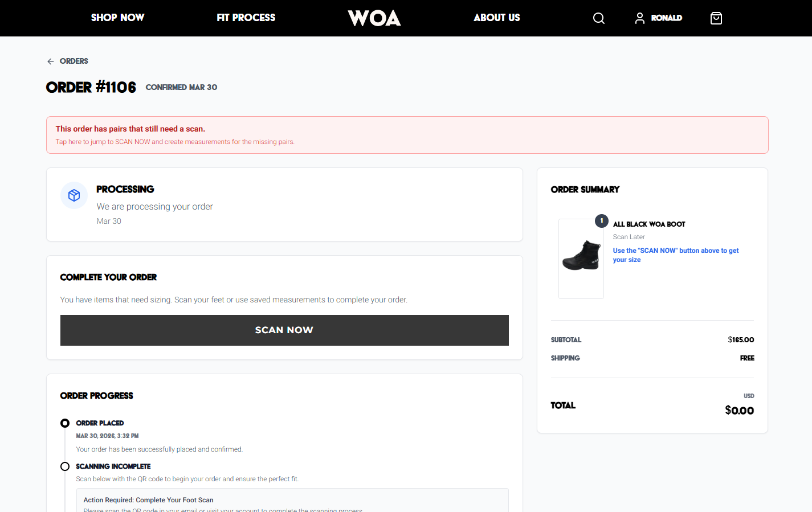
Task: Click the user account profile icon
Action: coord(640,18)
